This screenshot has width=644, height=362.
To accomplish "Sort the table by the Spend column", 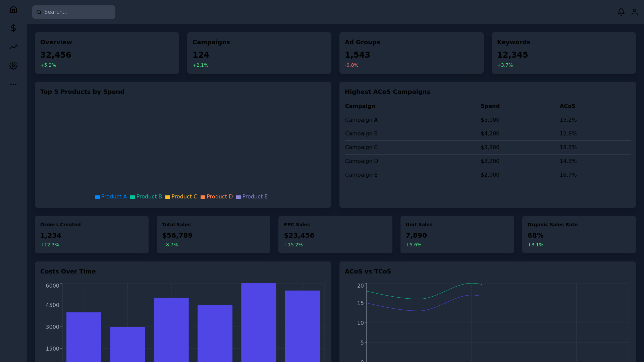I will (x=490, y=106).
